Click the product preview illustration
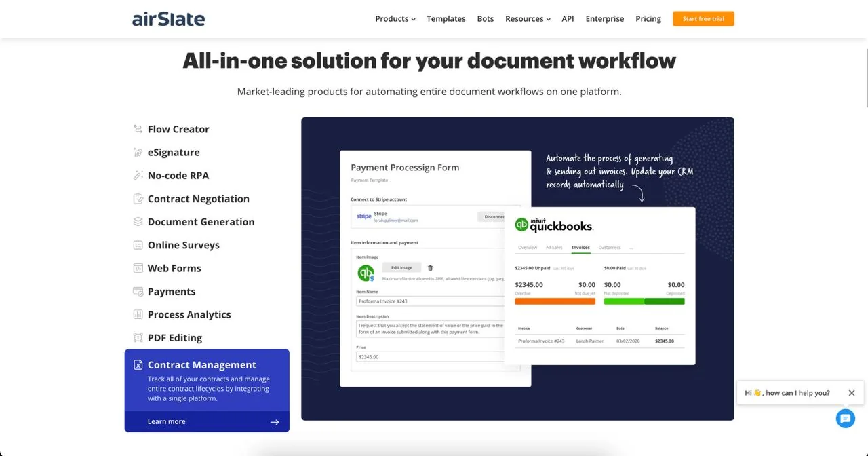Image resolution: width=868 pixels, height=456 pixels. [517, 269]
